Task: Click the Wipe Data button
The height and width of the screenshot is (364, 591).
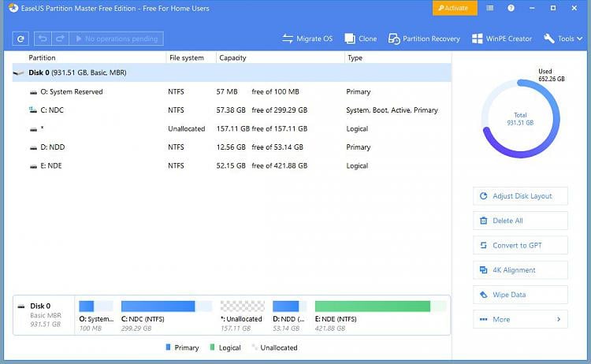Action: 520,295
